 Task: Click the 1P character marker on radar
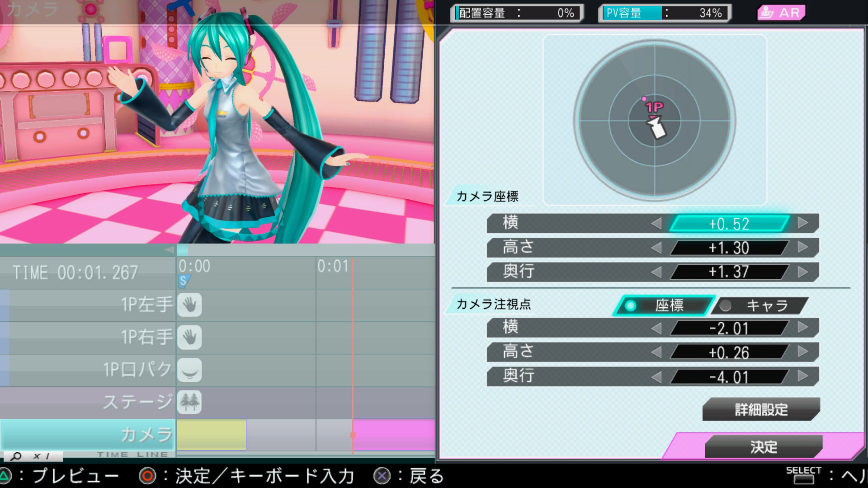point(654,107)
